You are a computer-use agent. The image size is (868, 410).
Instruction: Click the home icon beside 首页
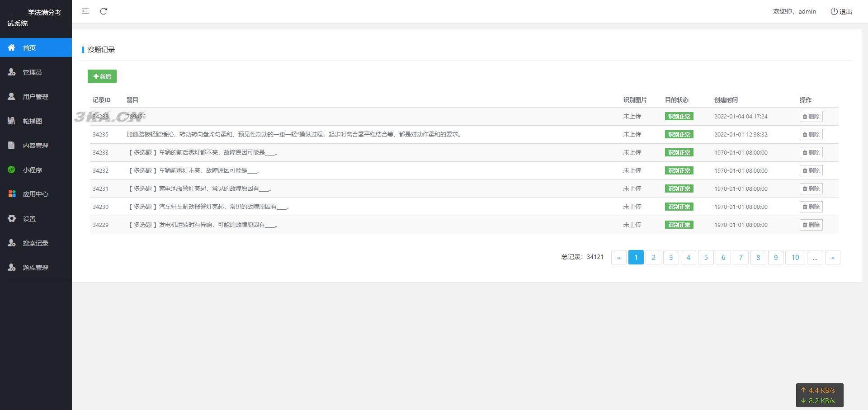tap(12, 47)
